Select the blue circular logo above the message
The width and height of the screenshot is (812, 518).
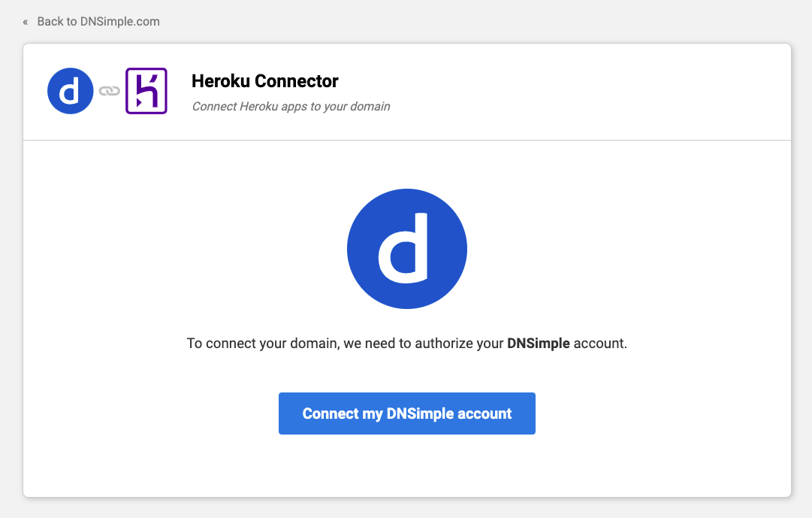click(x=406, y=249)
